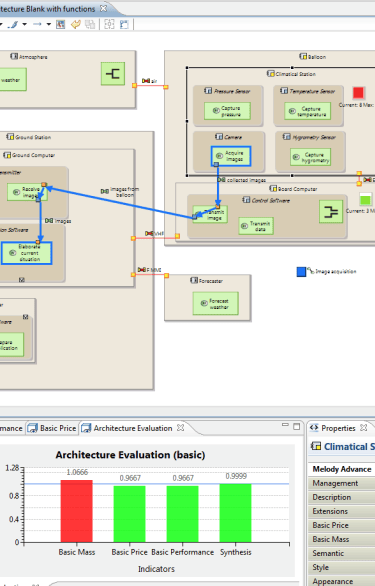This screenshot has height=586, width=375.
Task: Select the Hygrometry Sensor component icon
Action: [x=287, y=137]
